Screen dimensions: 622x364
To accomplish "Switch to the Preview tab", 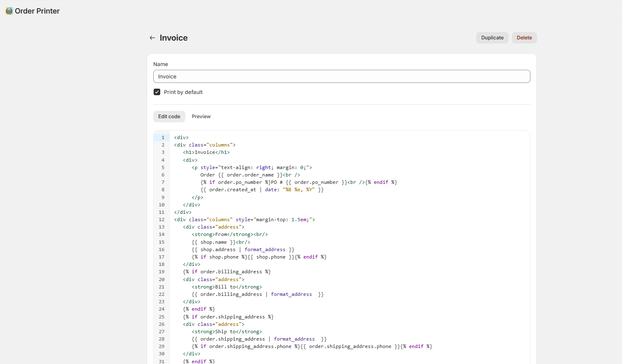I will 201,117.
